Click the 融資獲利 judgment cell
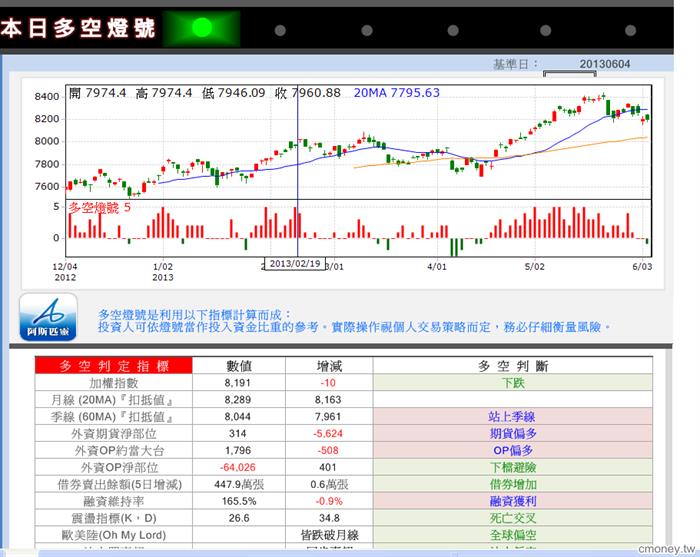The height and width of the screenshot is (557, 700). pyautogui.click(x=513, y=502)
